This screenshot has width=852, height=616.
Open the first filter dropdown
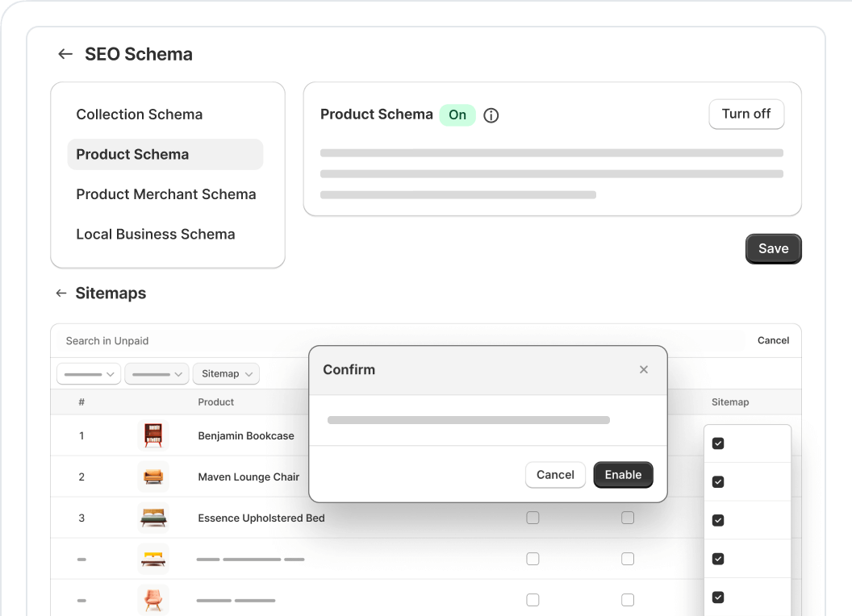click(x=89, y=373)
